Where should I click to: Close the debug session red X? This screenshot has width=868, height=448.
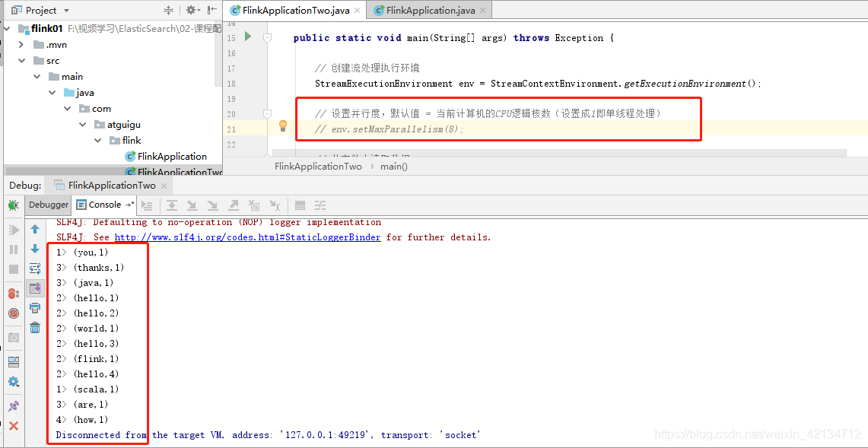(14, 426)
